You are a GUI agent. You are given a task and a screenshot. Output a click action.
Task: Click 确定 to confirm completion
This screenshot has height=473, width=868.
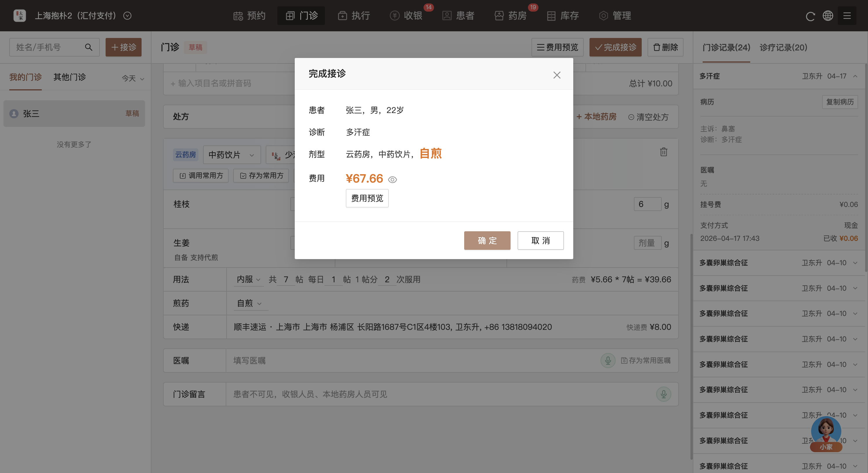(487, 240)
